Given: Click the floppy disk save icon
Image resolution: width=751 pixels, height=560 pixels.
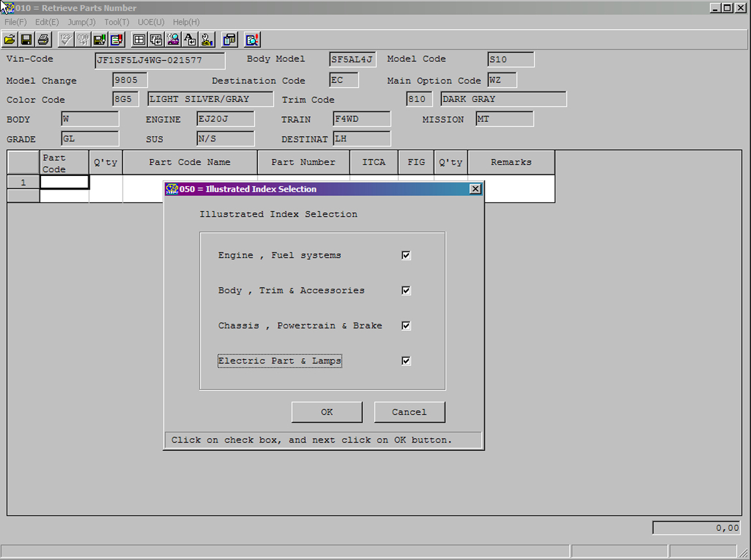Looking at the screenshot, I should 27,40.
